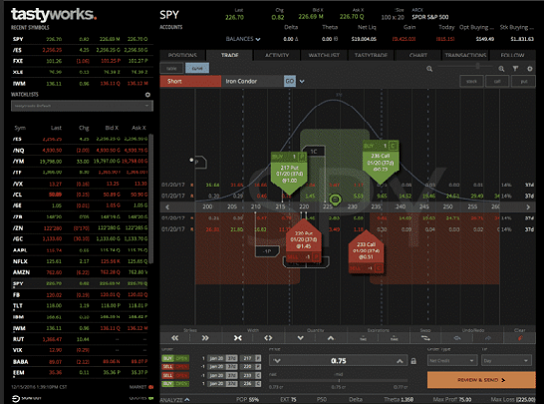Toggle P type on the 217 leg
This screenshot has height=404, width=544.
point(258,358)
